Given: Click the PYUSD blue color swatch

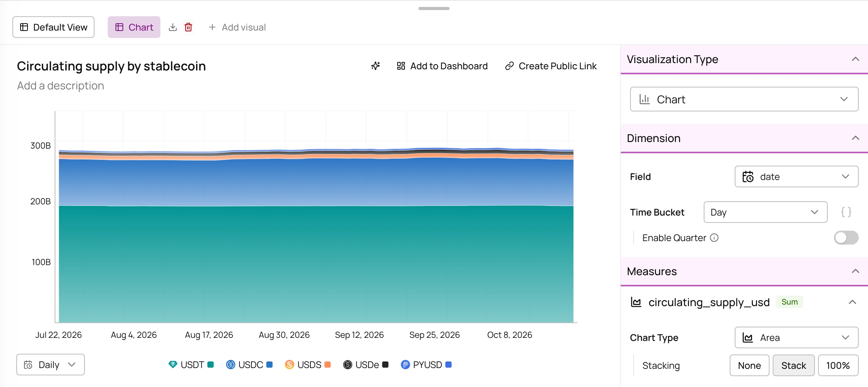Looking at the screenshot, I should pyautogui.click(x=449, y=365).
